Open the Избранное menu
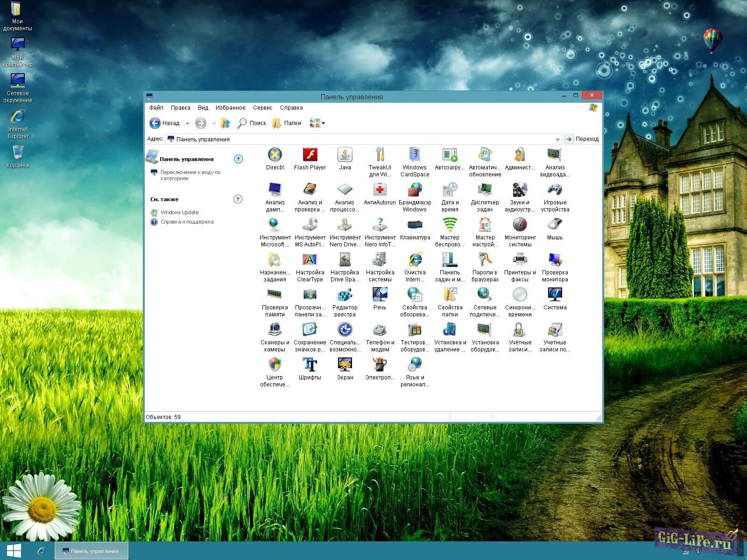This screenshot has width=747, height=560. point(231,107)
